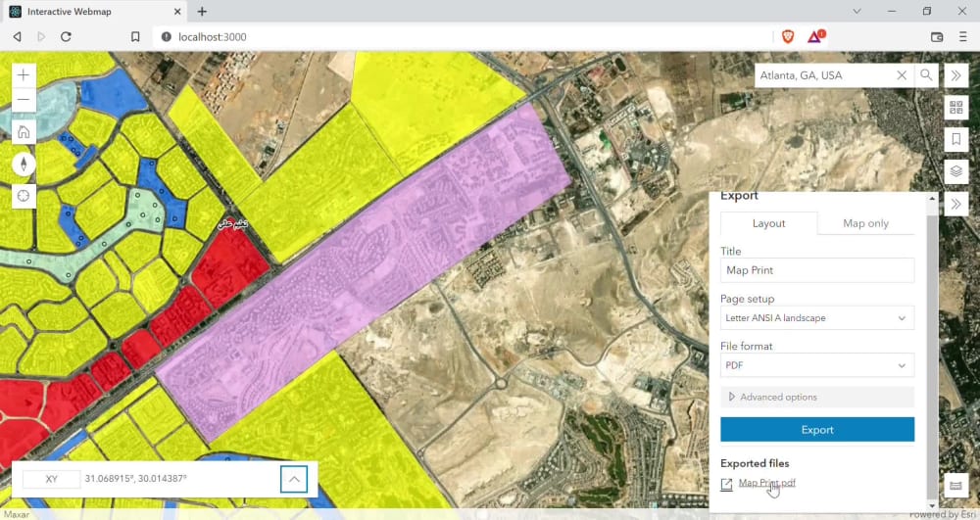Close the Interactive Webmap tab
980x520 pixels.
[x=177, y=11]
